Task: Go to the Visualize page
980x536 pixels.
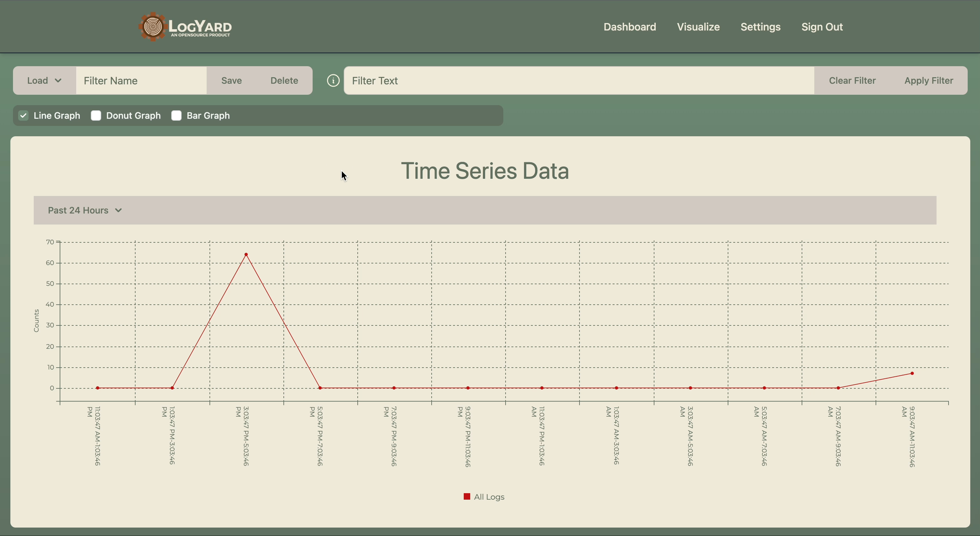Action: (x=698, y=27)
